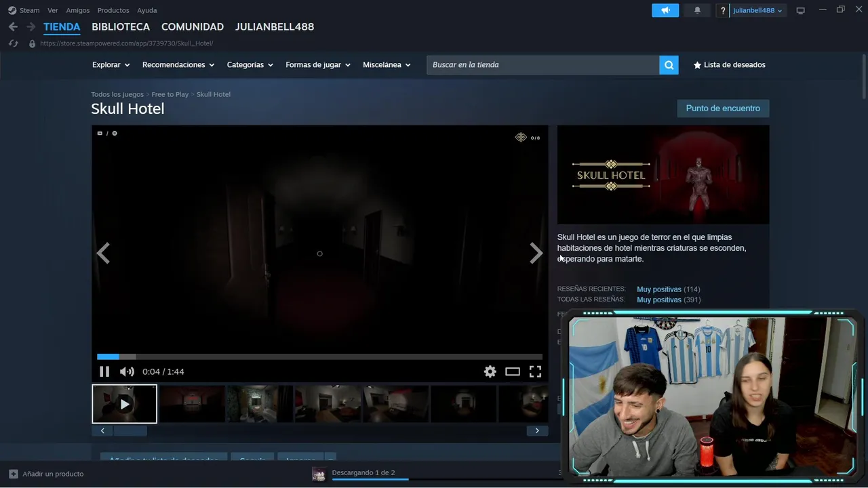
Task: Expand the Categorías dropdown
Action: [x=250, y=65]
